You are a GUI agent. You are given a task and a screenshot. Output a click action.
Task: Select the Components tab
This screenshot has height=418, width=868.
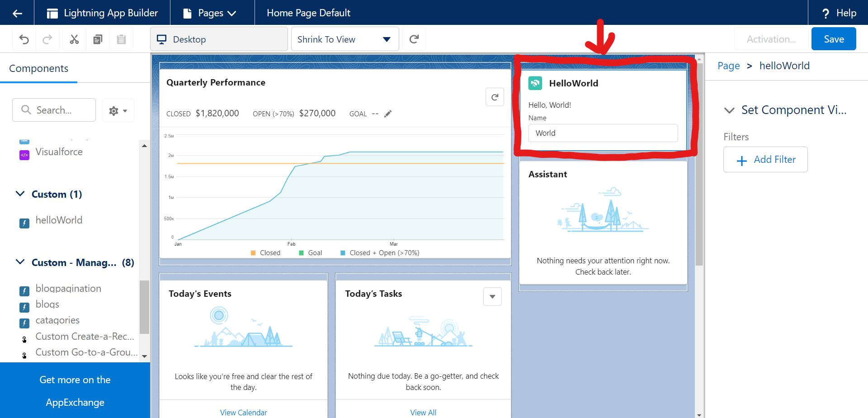(x=39, y=69)
